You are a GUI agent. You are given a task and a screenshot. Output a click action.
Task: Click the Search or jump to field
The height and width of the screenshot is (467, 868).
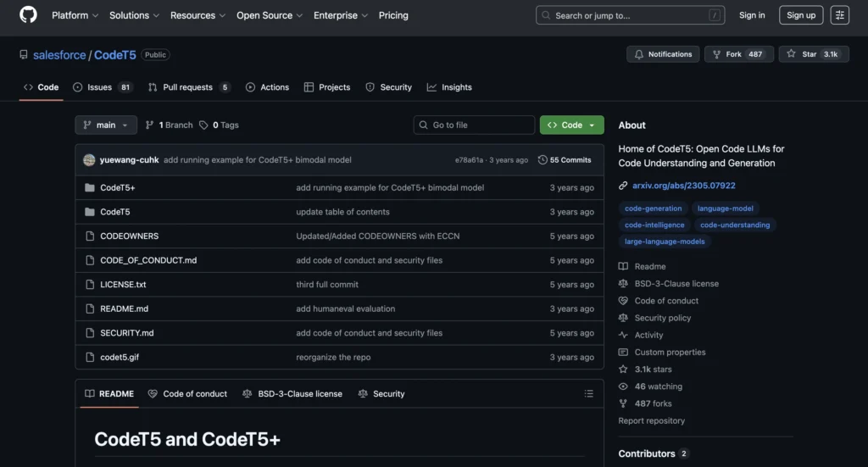point(631,15)
